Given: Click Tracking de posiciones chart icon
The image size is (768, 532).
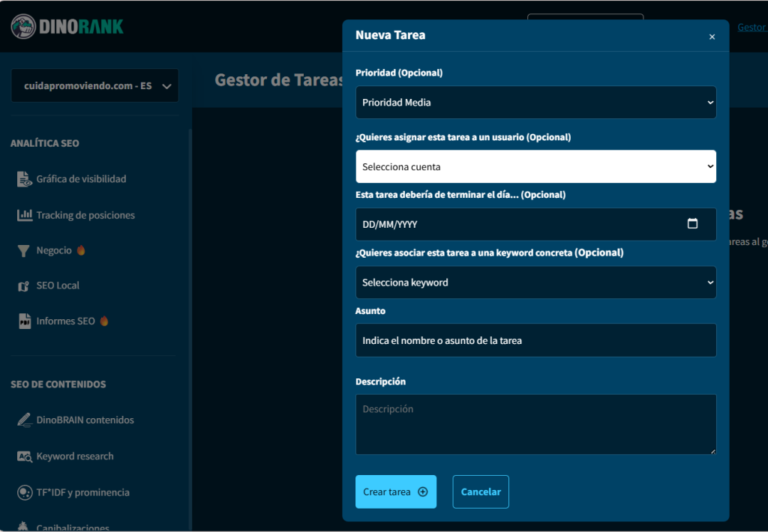Looking at the screenshot, I should coord(24,215).
